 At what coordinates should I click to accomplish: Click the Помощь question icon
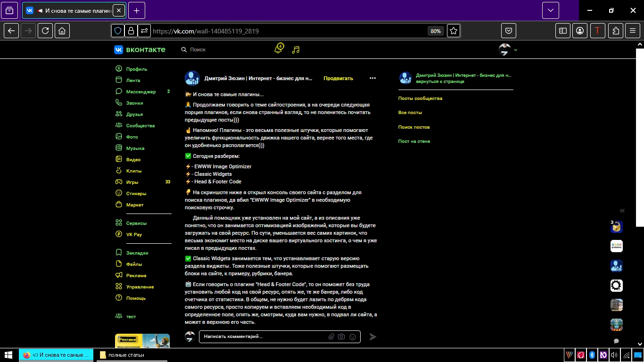(x=119, y=298)
